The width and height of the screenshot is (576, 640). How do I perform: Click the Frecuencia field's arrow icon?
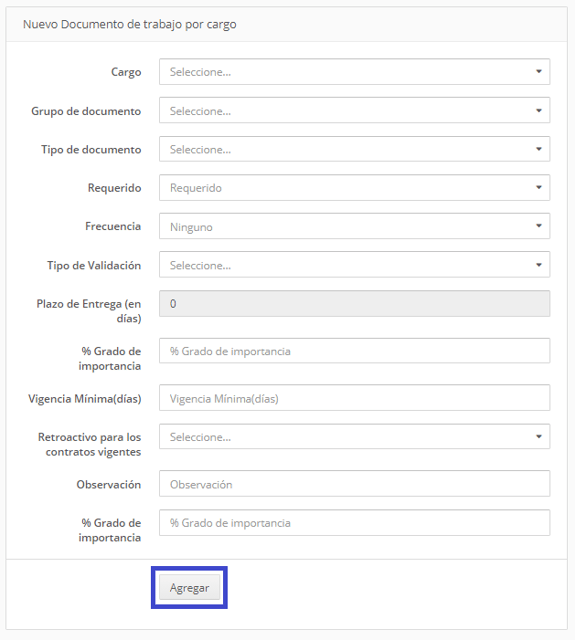[x=539, y=226]
